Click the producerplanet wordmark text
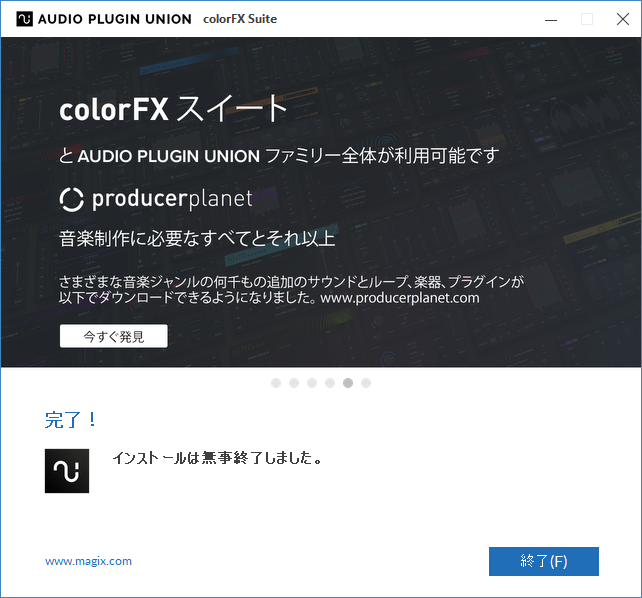The image size is (642, 598). coord(172,199)
